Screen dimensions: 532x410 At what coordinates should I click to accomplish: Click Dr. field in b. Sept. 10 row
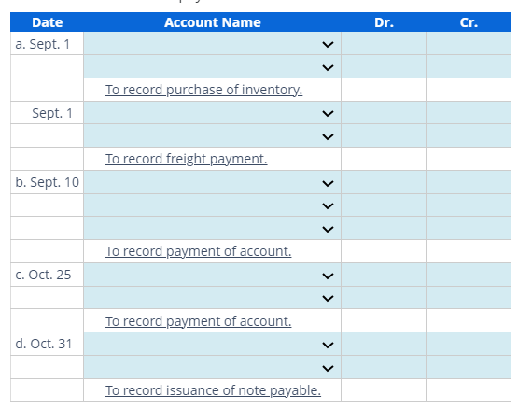click(x=384, y=183)
